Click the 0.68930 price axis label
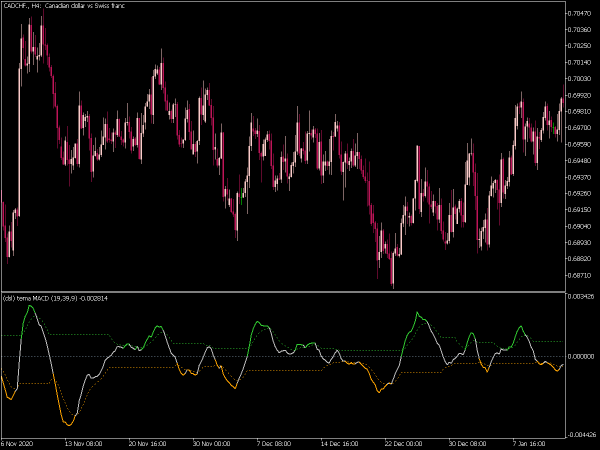The width and height of the screenshot is (600, 450). (579, 242)
